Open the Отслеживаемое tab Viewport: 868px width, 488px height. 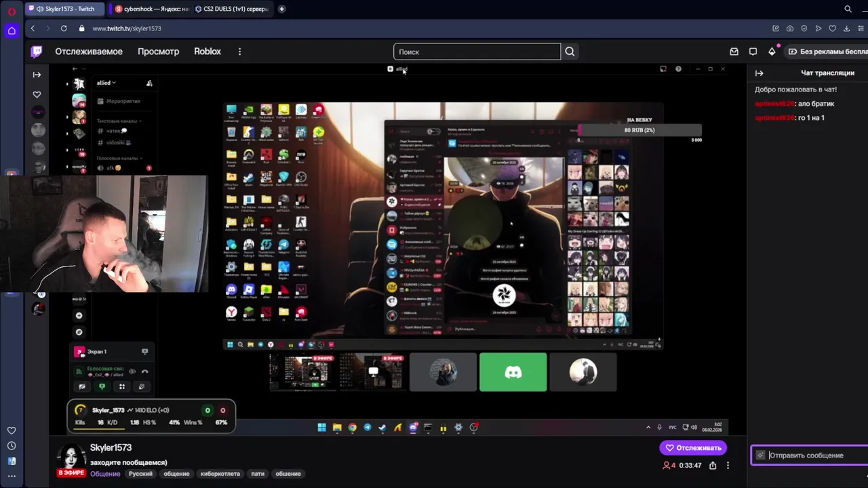point(89,52)
